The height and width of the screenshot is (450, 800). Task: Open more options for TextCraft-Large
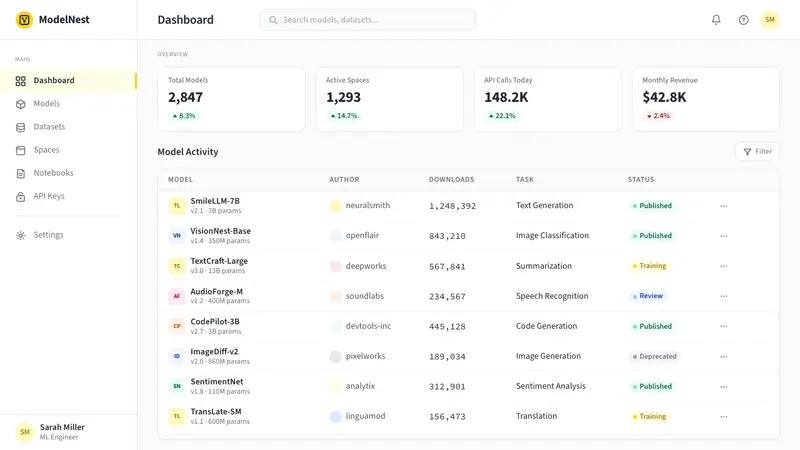(x=723, y=266)
